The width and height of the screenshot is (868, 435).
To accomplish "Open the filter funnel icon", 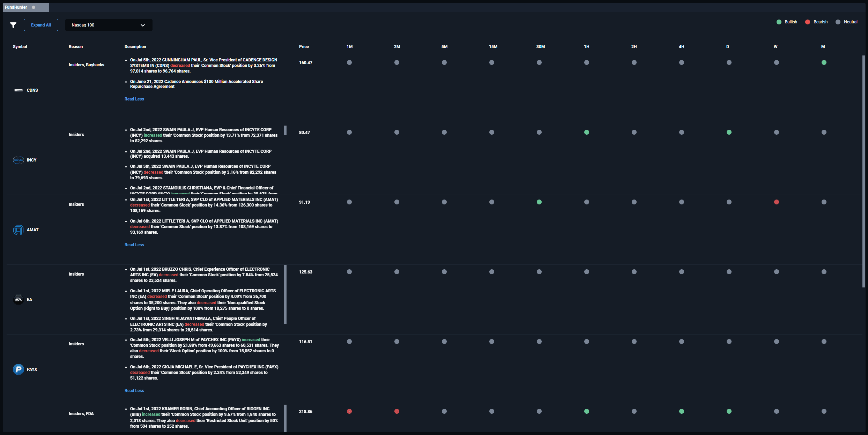I will click(x=13, y=25).
